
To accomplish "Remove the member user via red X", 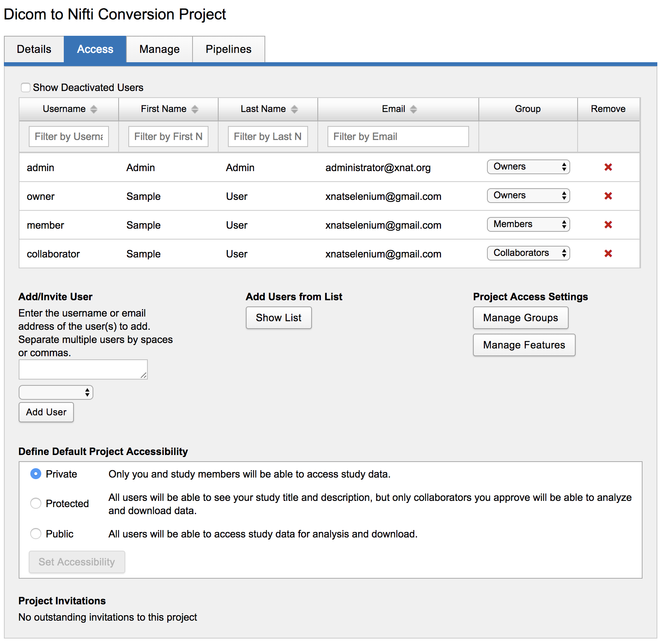I will [608, 225].
